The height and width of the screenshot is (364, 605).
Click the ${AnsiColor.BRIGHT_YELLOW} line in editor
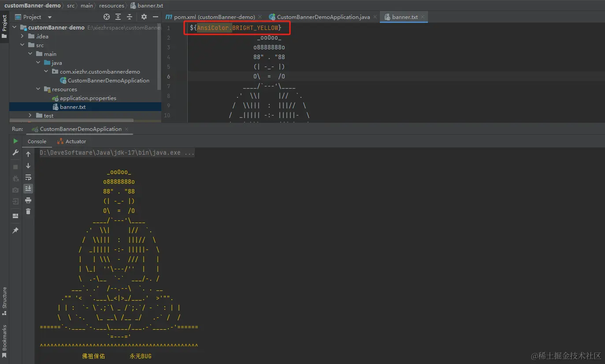click(236, 28)
